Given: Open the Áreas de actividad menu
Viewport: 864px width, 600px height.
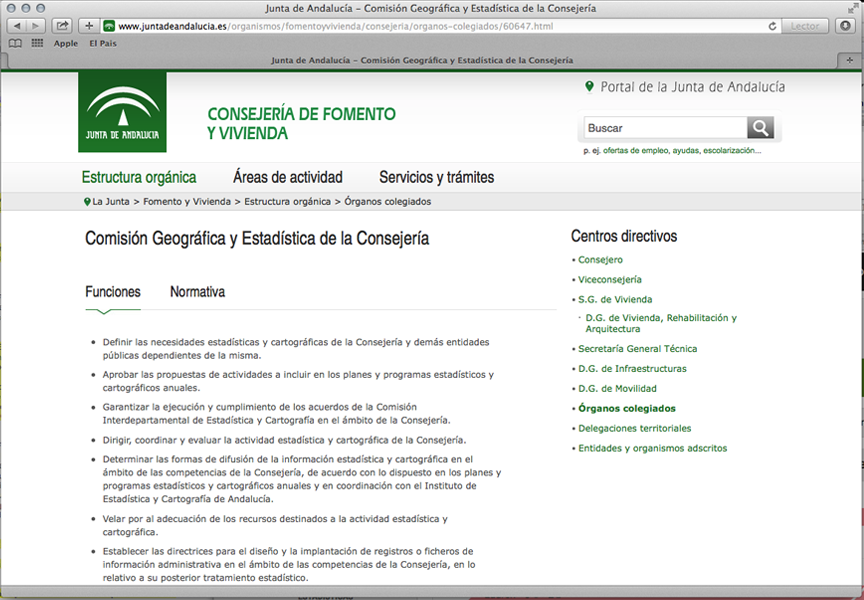Looking at the screenshot, I should point(287,178).
